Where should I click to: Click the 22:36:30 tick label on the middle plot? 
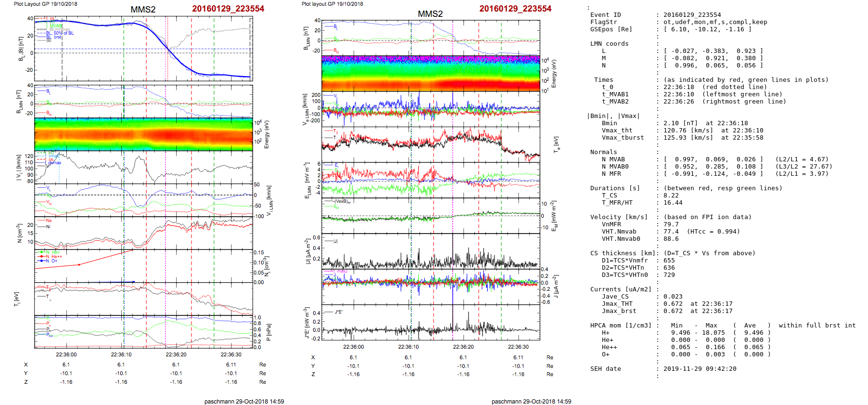coord(518,347)
